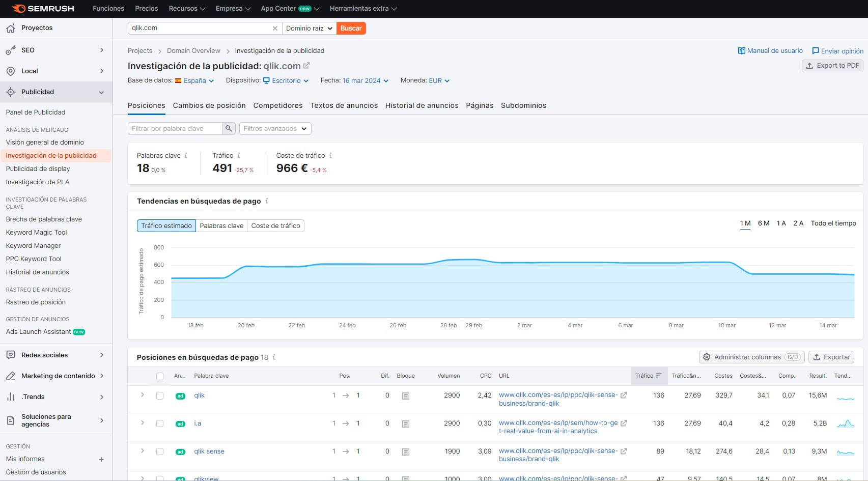868x481 pixels.
Task: Expand the qlik keyword row details
Action: (143, 395)
